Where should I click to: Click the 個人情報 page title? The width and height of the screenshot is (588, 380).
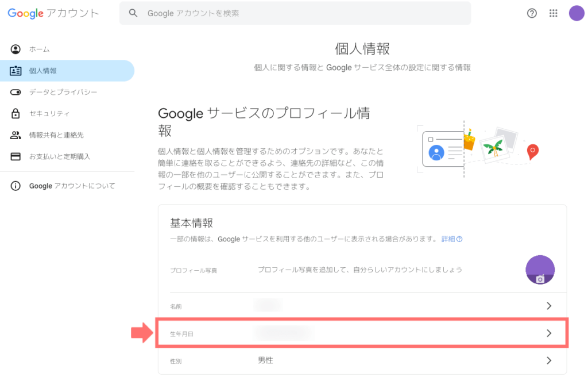click(x=362, y=49)
